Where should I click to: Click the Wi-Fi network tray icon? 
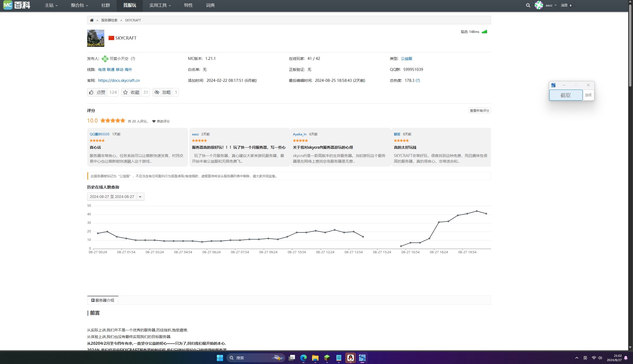(594, 358)
